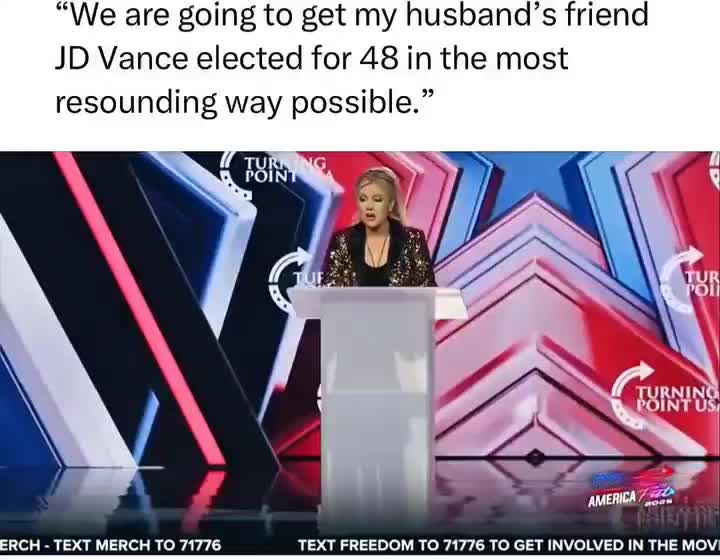Click the 'resounding way possible' text line
The image size is (720, 560).
tap(244, 102)
